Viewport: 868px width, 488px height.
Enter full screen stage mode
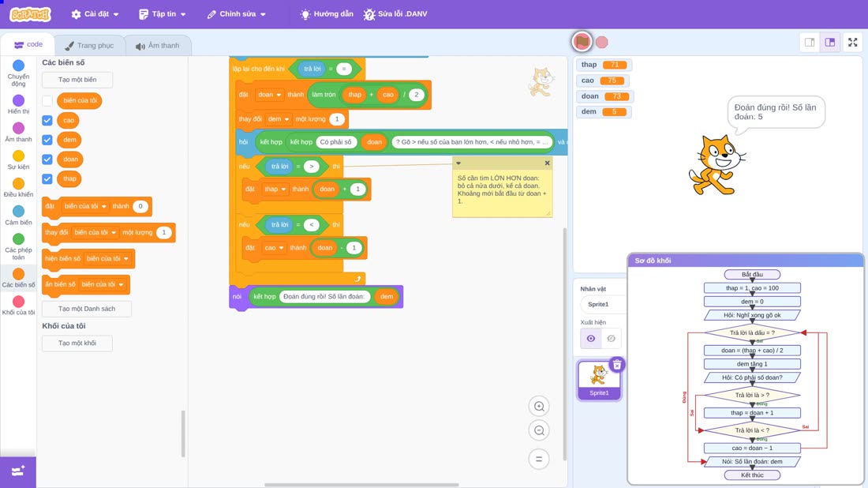[852, 42]
